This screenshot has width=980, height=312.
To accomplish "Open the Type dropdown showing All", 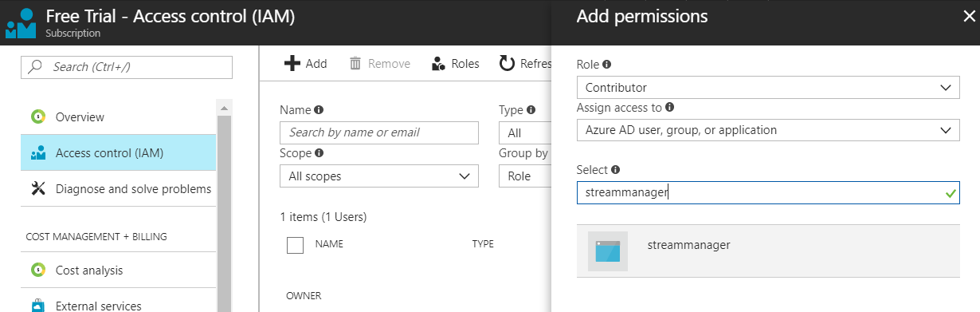I will coord(525,133).
